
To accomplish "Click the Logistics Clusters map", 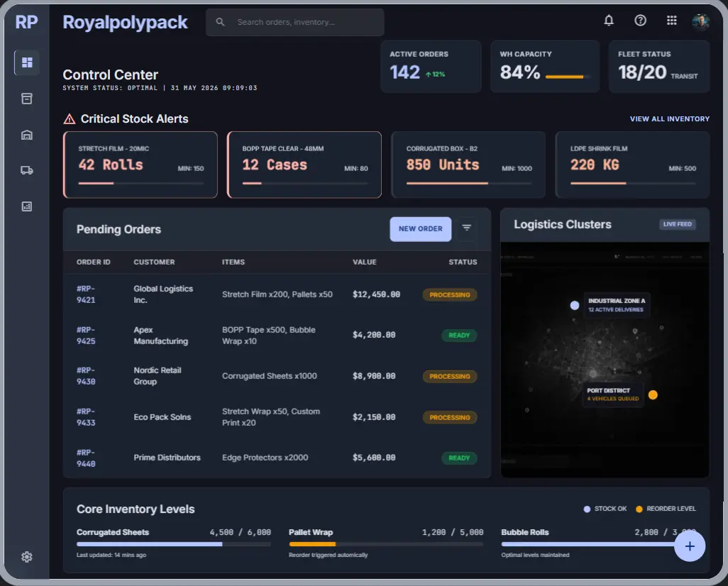I will point(605,360).
